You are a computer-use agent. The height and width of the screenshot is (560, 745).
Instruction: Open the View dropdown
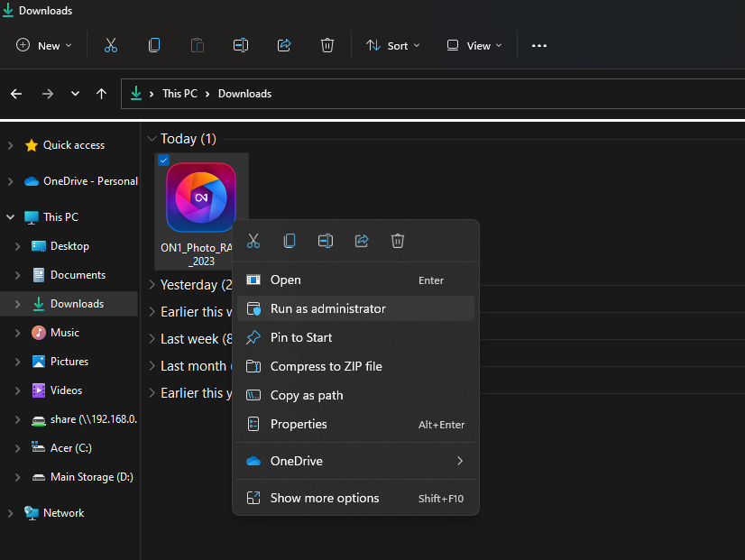474,46
